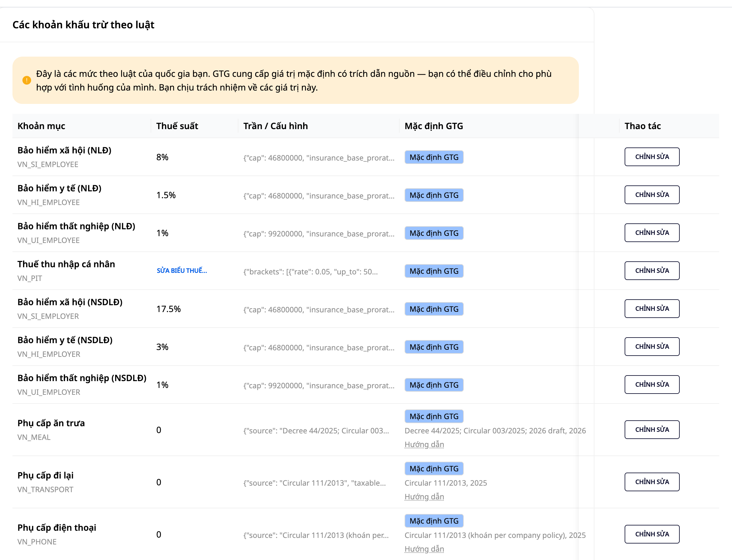The height and width of the screenshot is (560, 732).
Task: Click CHỈNH SỬA for Phụ cấp điện thoại
Action: tap(652, 534)
